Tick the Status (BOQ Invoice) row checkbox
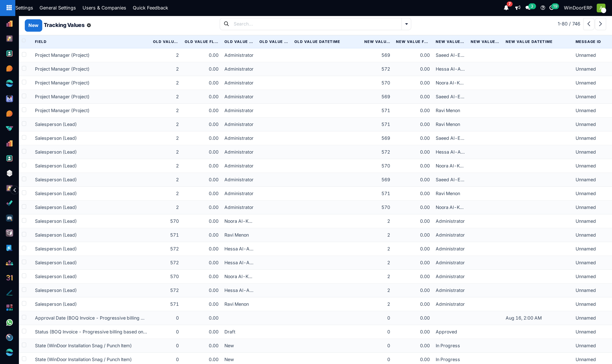Viewport: 612px width, 364px height. 24,331
